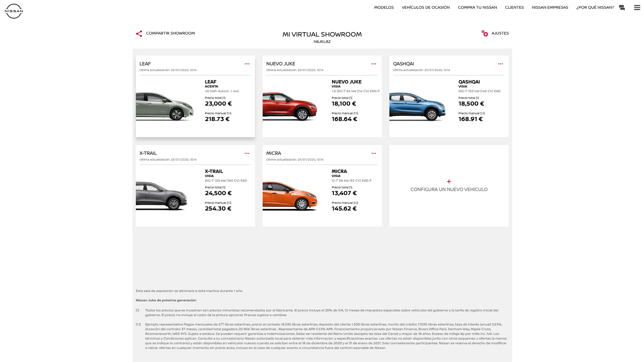Viewport: 644px width, 362px height.
Task: Click the ACENTA trim label
Action: (211, 86)
